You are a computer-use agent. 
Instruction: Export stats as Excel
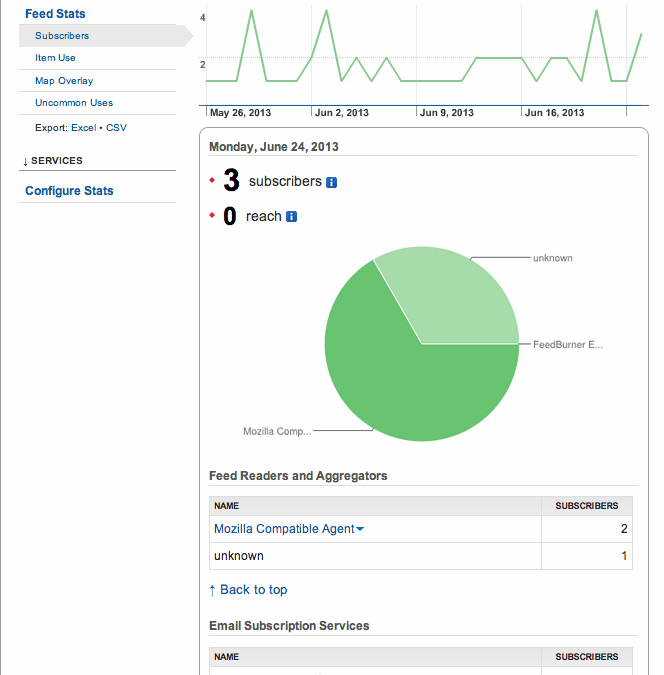coord(84,128)
